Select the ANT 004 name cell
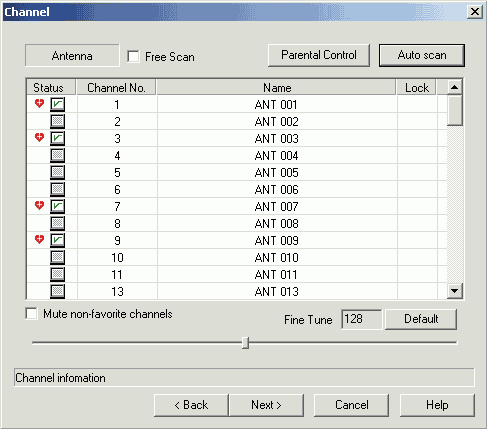 [x=277, y=155]
